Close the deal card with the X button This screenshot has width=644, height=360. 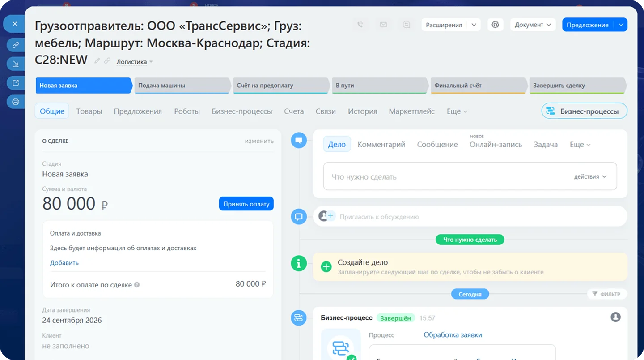click(x=15, y=24)
